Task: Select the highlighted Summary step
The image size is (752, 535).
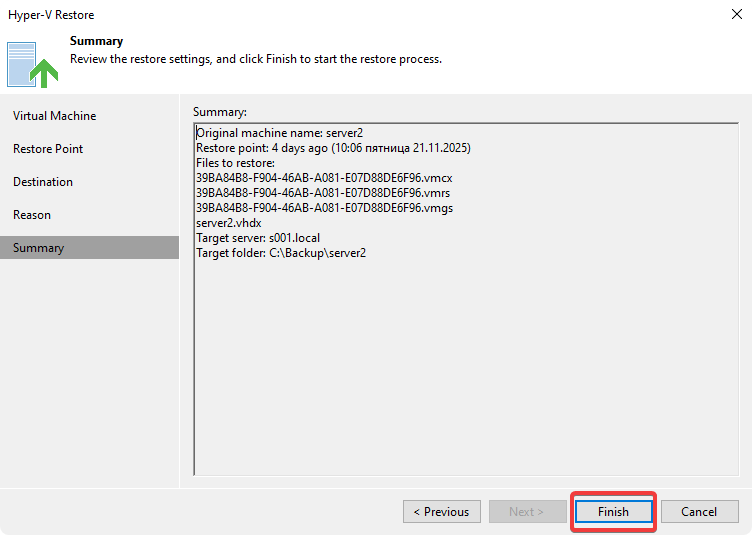Action: 38,248
